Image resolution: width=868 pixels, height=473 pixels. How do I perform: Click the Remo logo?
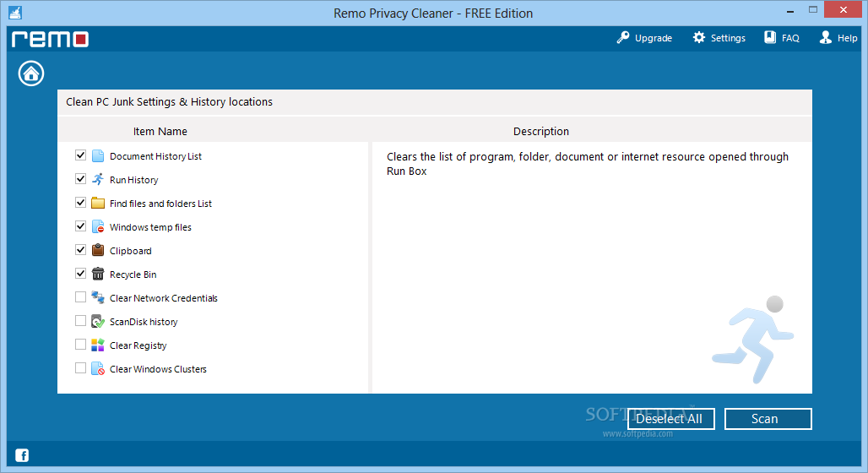(x=50, y=39)
